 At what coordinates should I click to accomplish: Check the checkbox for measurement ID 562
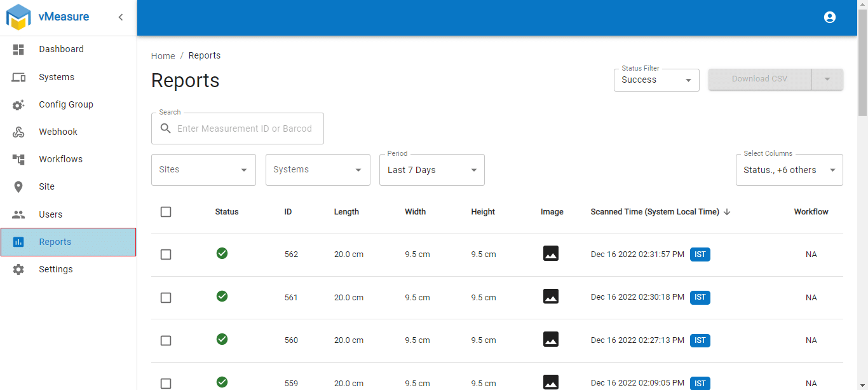tap(166, 254)
